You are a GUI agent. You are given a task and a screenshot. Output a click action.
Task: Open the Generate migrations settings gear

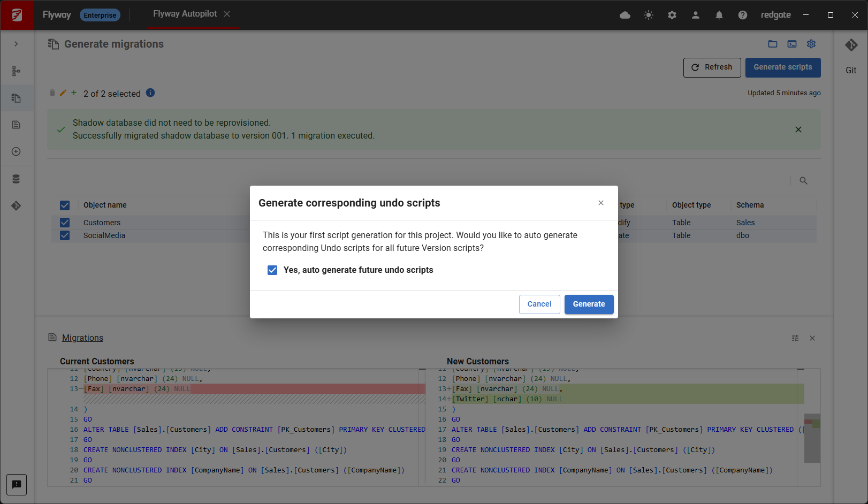[x=811, y=44]
